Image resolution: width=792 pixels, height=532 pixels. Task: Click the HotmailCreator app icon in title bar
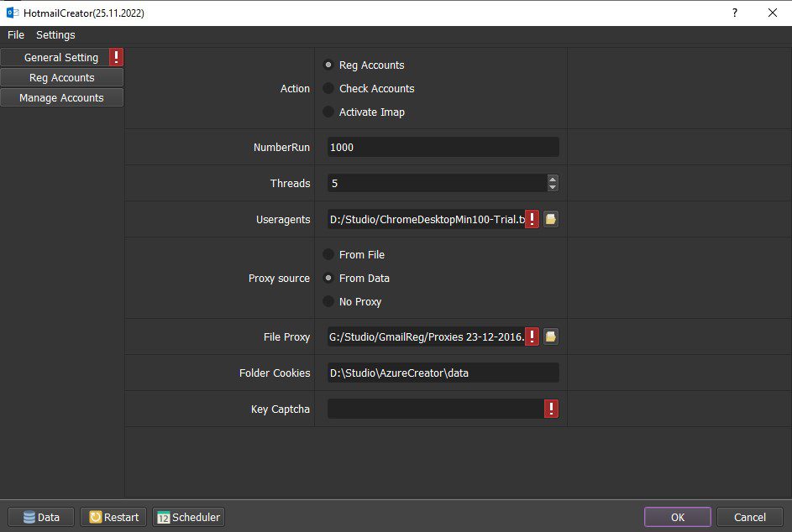12,13
